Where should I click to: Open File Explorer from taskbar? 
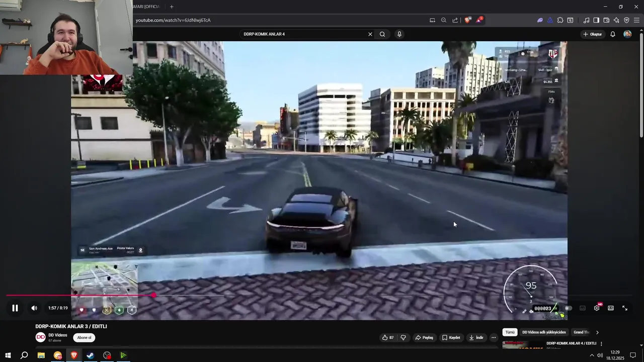pos(41,355)
